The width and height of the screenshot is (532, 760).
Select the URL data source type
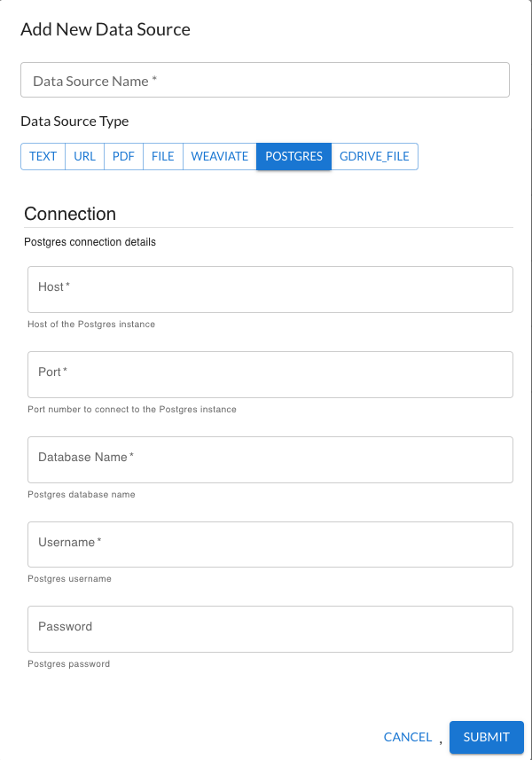84,156
